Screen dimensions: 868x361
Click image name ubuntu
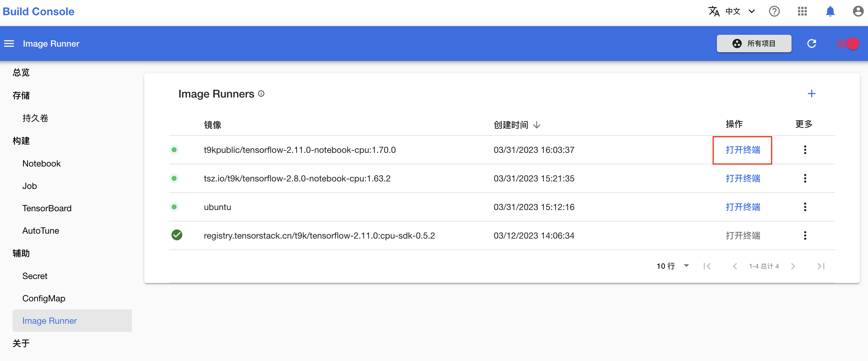217,207
